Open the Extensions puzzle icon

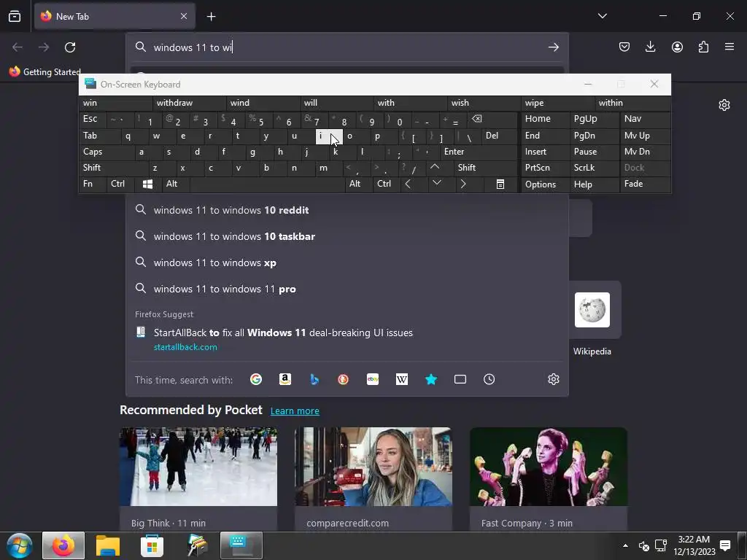(x=703, y=47)
